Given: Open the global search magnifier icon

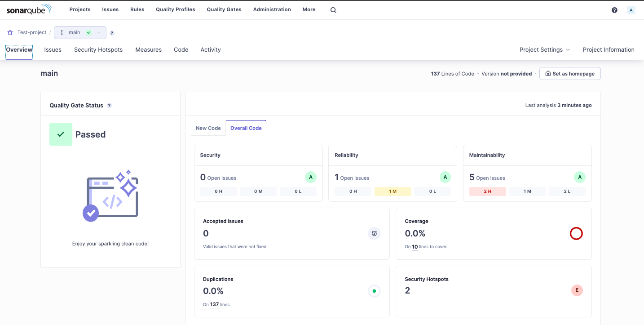Looking at the screenshot, I should 332,9.
